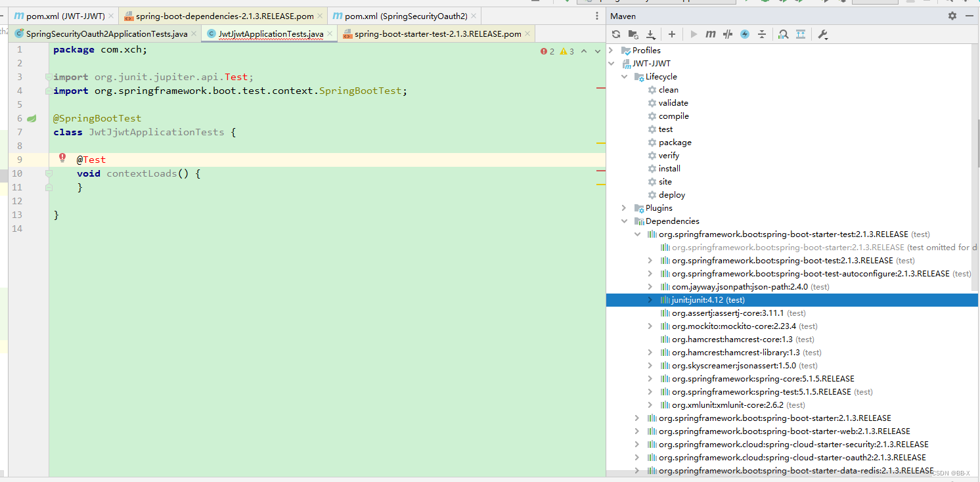Close JwtJjwtApplicationTests.java tab
The width and height of the screenshot is (980, 482).
coord(330,33)
